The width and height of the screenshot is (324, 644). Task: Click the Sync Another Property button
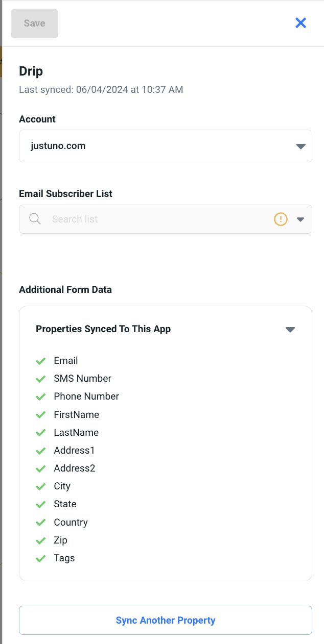pyautogui.click(x=166, y=621)
